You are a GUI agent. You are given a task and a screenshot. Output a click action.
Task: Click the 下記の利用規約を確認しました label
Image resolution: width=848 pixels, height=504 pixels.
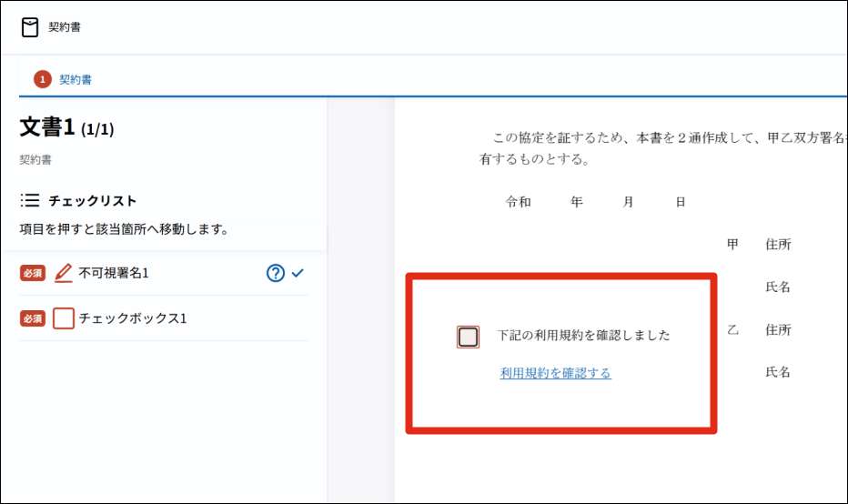[x=583, y=336]
